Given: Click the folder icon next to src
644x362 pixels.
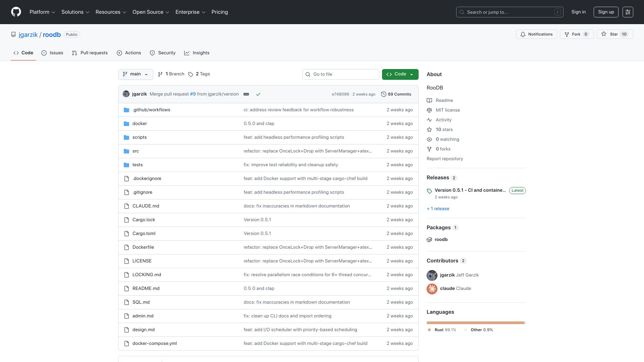Looking at the screenshot, I should pyautogui.click(x=126, y=151).
